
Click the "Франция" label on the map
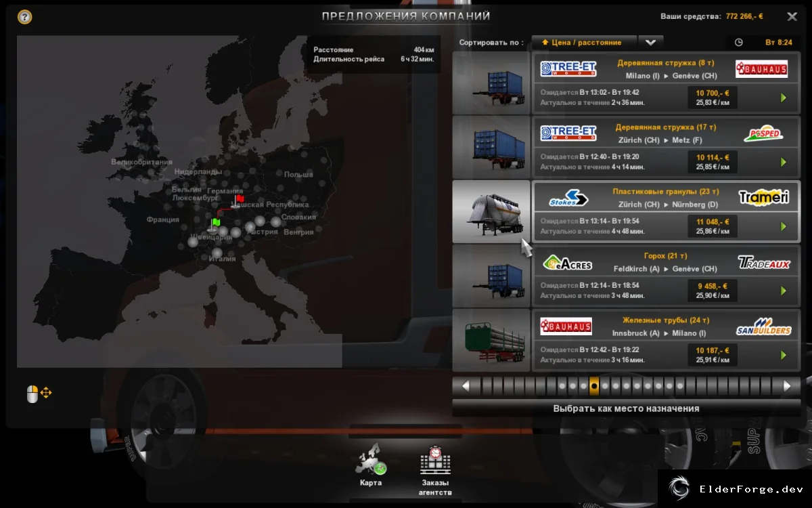click(x=162, y=219)
